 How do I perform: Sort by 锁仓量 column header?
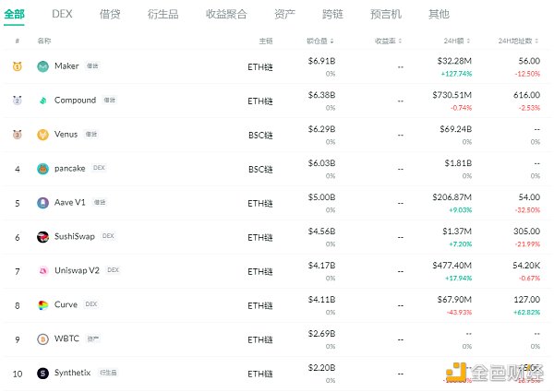tap(319, 42)
